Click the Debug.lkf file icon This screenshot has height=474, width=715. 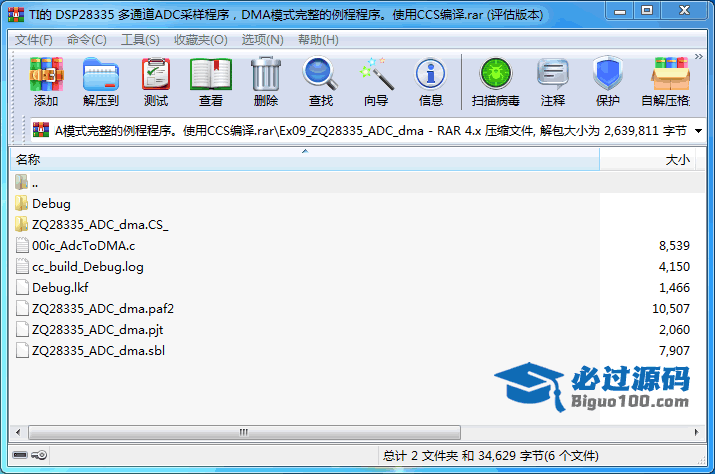[x=22, y=287]
